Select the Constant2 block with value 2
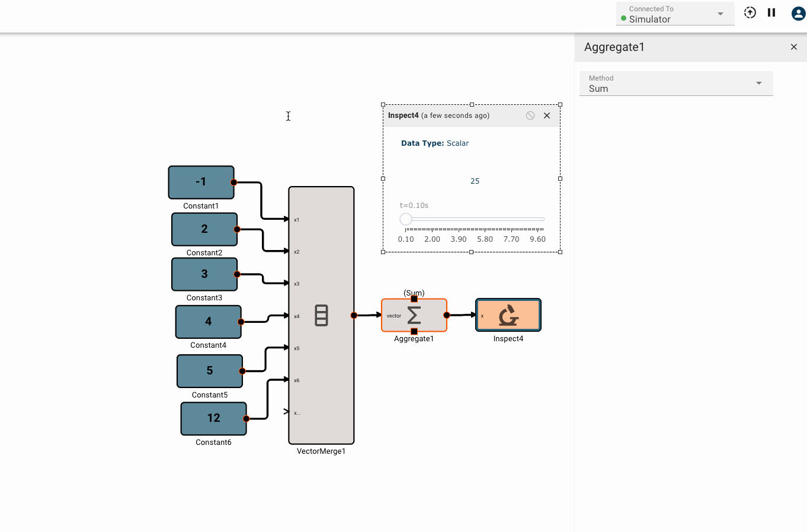 pyautogui.click(x=204, y=229)
